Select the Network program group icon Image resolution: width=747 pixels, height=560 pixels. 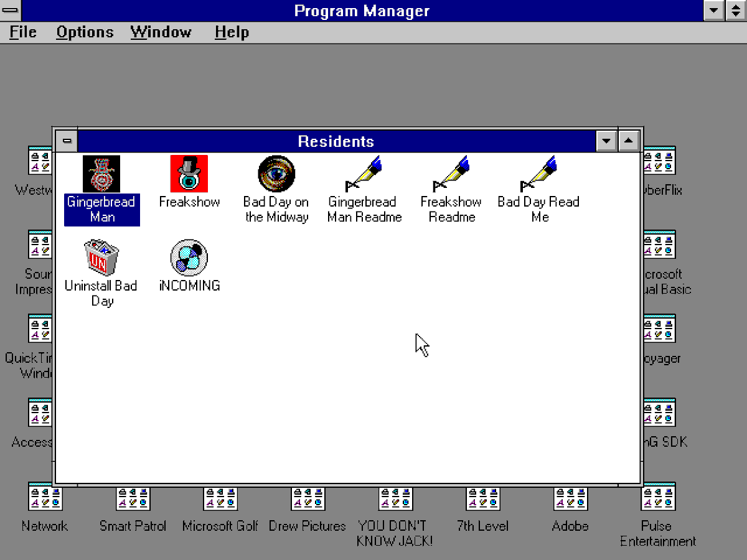45,497
